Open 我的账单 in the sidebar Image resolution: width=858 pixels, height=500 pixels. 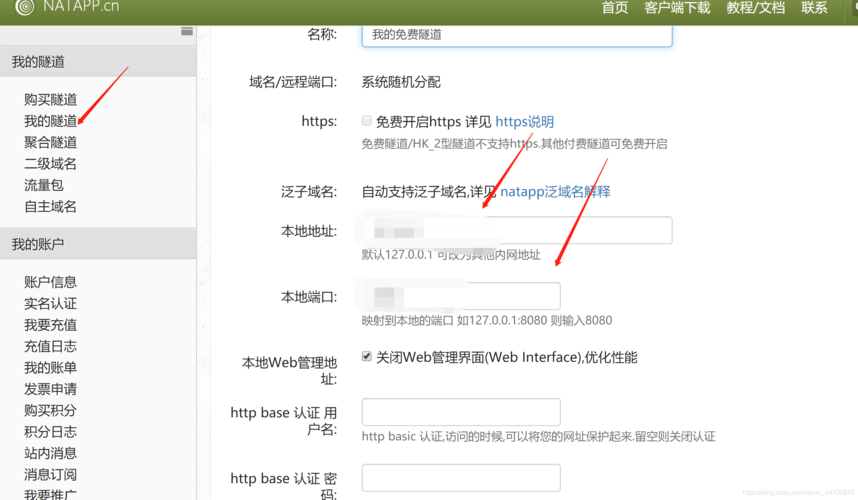(50, 368)
